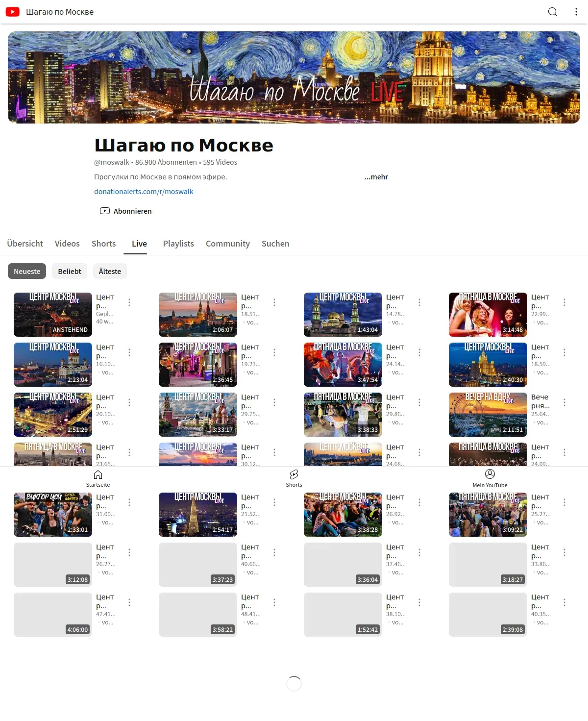Viewport: 588px width, 721px height.
Task: Open options menu for 3:33:17 video
Action: click(x=274, y=402)
